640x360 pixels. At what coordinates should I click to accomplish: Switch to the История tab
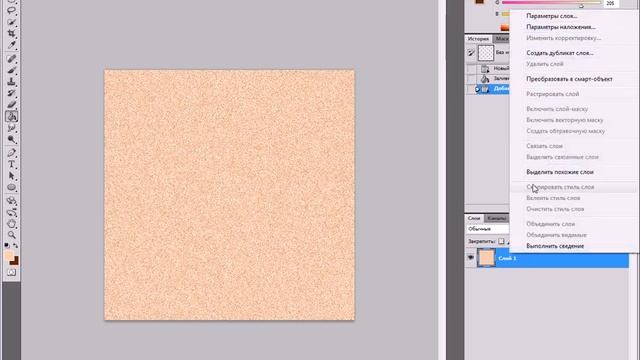tap(478, 39)
